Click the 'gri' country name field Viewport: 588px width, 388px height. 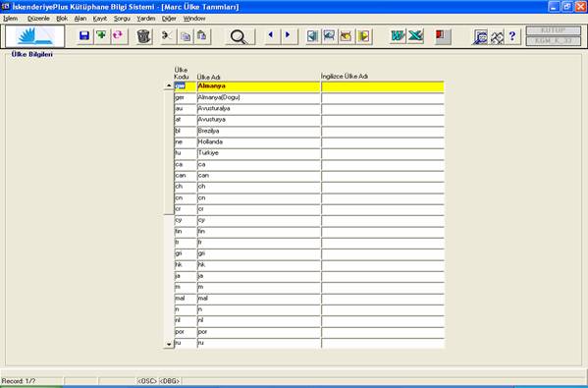(258, 253)
